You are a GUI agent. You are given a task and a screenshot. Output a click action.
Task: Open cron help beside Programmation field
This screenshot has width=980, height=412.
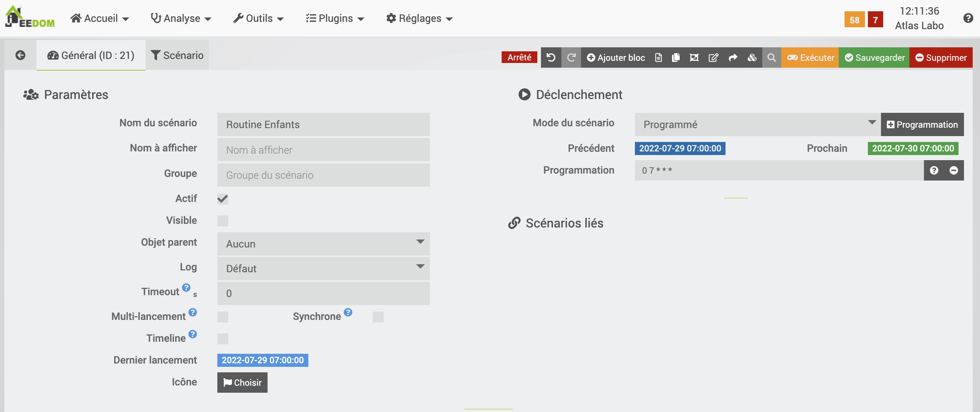click(934, 170)
